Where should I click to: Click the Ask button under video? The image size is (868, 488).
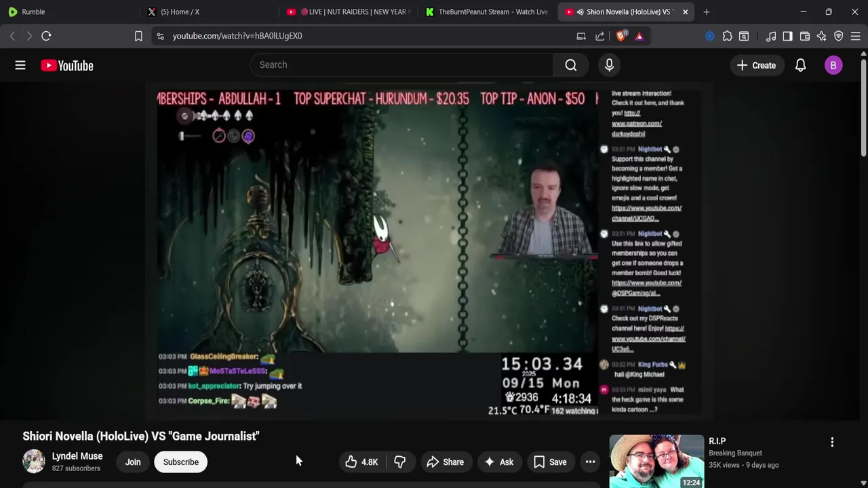coord(498,462)
